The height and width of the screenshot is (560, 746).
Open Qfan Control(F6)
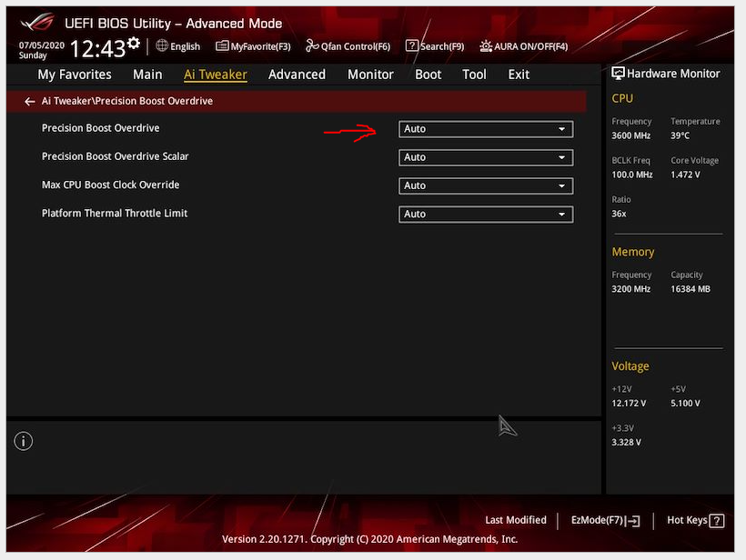click(348, 46)
